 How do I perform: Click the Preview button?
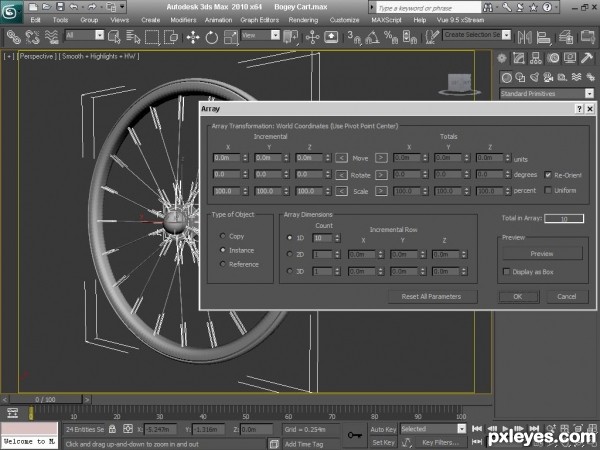(x=542, y=253)
